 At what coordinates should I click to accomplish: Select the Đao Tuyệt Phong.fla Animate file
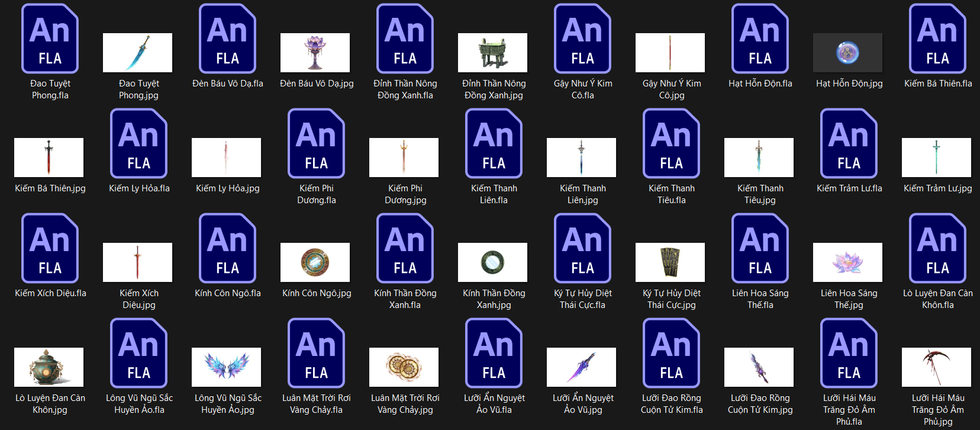pos(50,39)
